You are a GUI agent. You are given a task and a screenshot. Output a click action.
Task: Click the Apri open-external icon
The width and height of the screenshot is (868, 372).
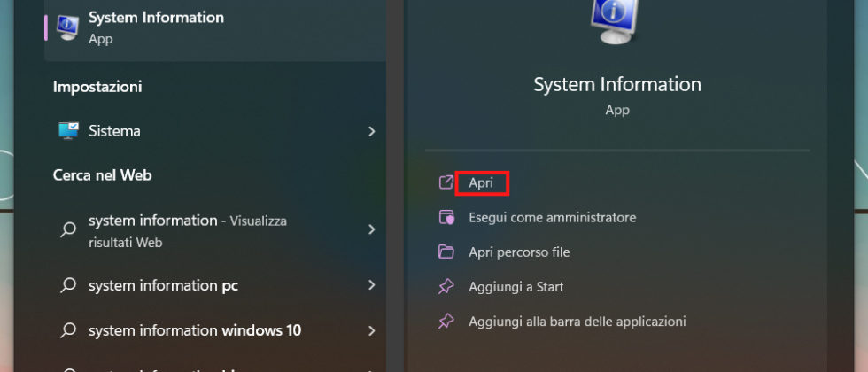(446, 182)
